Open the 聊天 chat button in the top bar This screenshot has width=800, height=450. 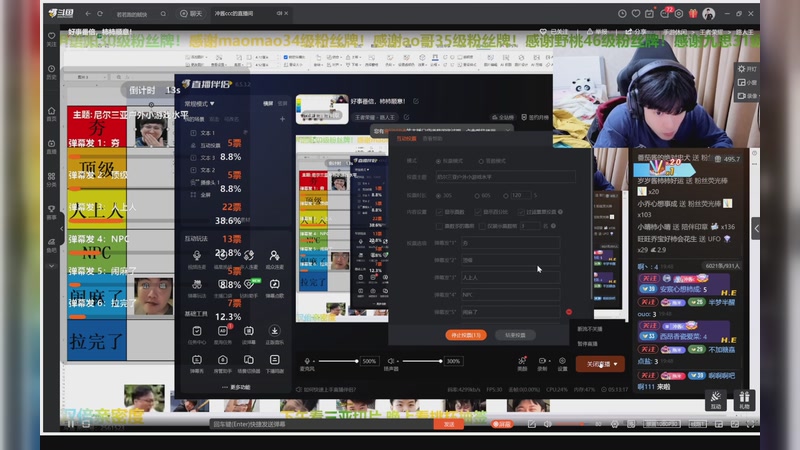coord(191,14)
